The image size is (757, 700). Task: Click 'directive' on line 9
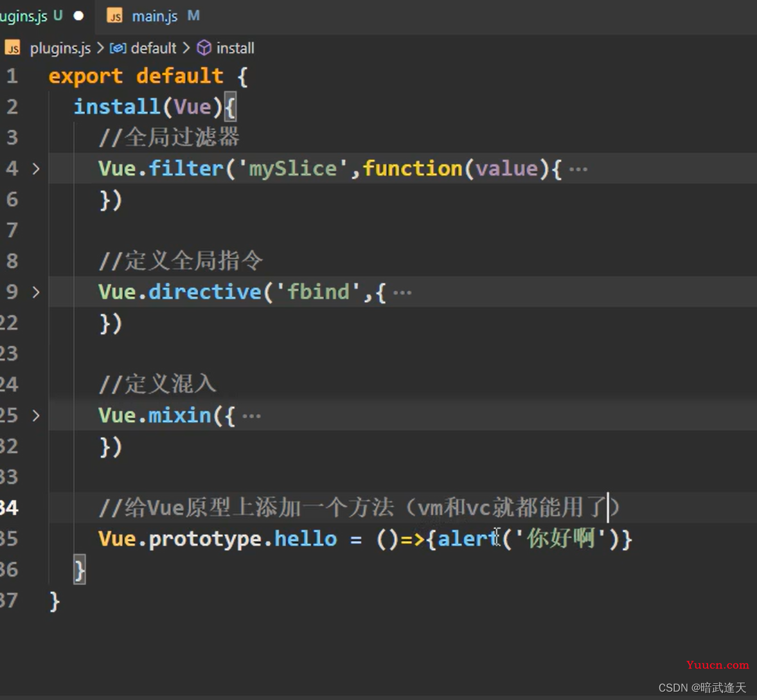(x=205, y=292)
